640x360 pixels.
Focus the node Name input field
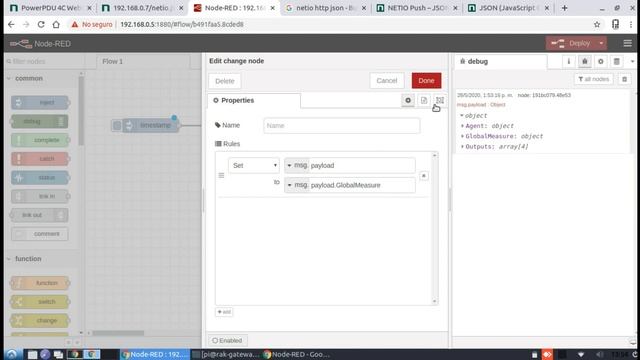[341, 125]
